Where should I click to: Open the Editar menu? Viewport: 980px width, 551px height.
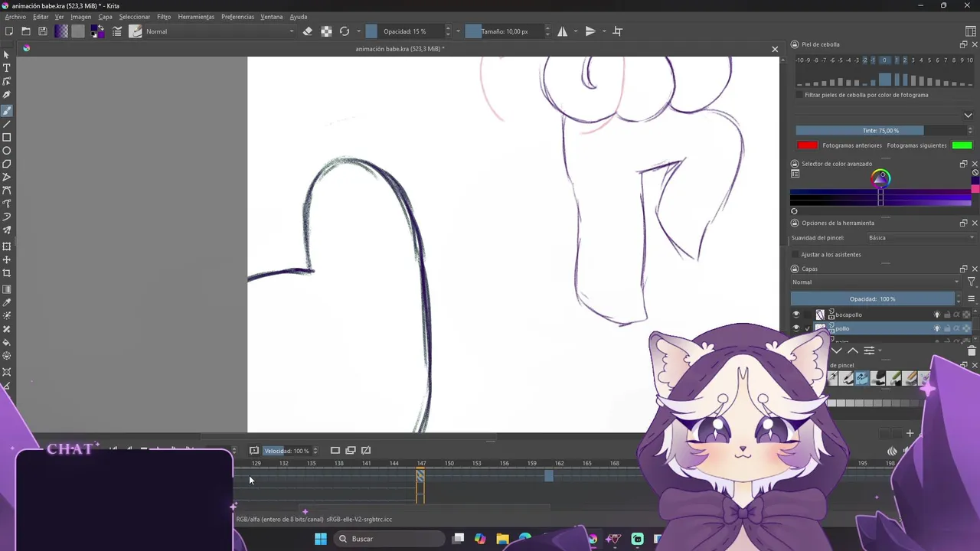pos(41,17)
